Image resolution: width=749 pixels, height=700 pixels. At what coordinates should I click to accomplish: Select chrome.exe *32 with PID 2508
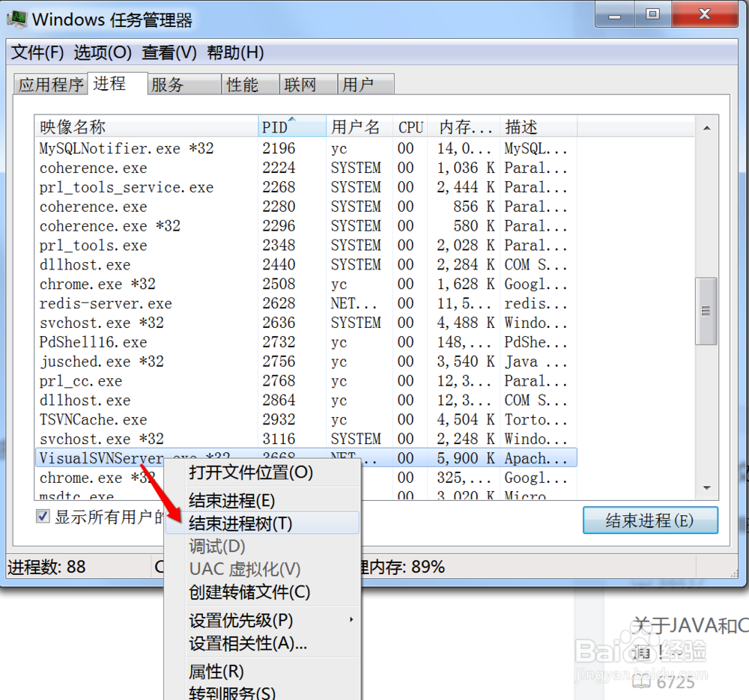306,284
